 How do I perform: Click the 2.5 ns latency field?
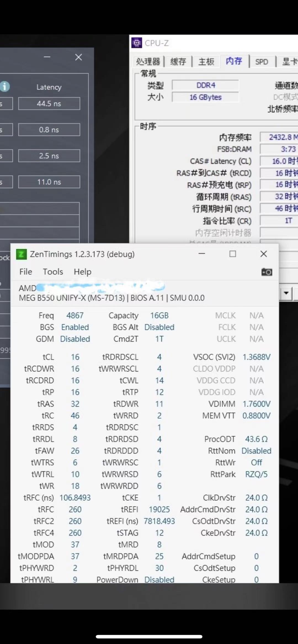click(49, 156)
